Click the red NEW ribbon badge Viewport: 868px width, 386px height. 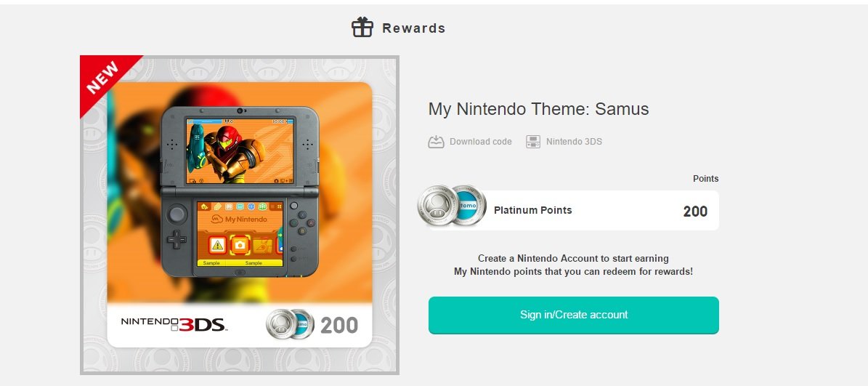(103, 79)
